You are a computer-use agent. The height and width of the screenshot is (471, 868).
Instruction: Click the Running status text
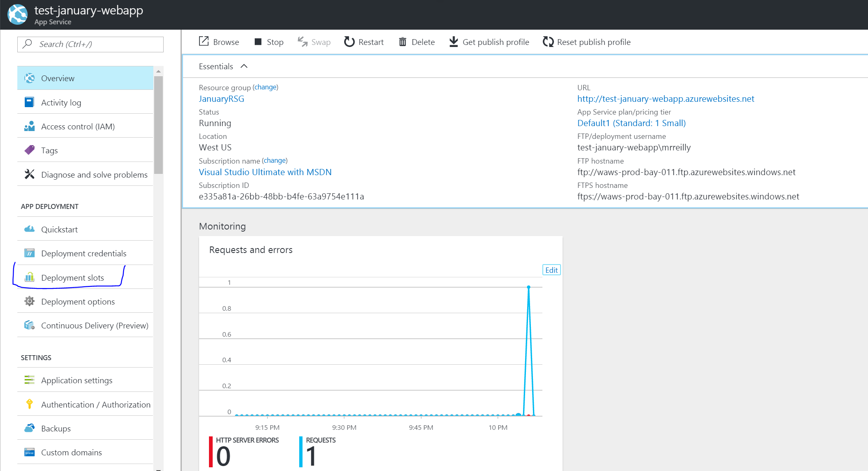coord(215,123)
